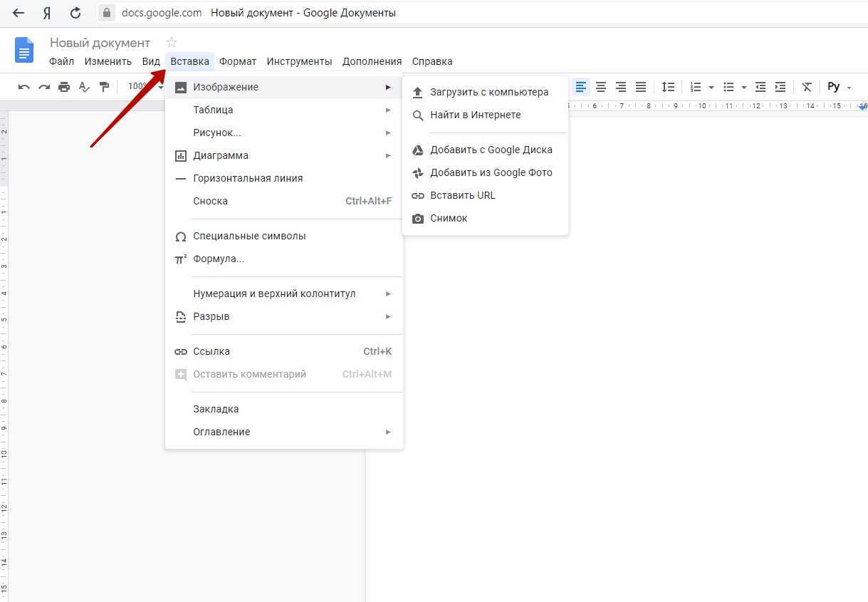Open the 100% zoom dropdown
The width and height of the screenshot is (868, 602).
coord(145,87)
